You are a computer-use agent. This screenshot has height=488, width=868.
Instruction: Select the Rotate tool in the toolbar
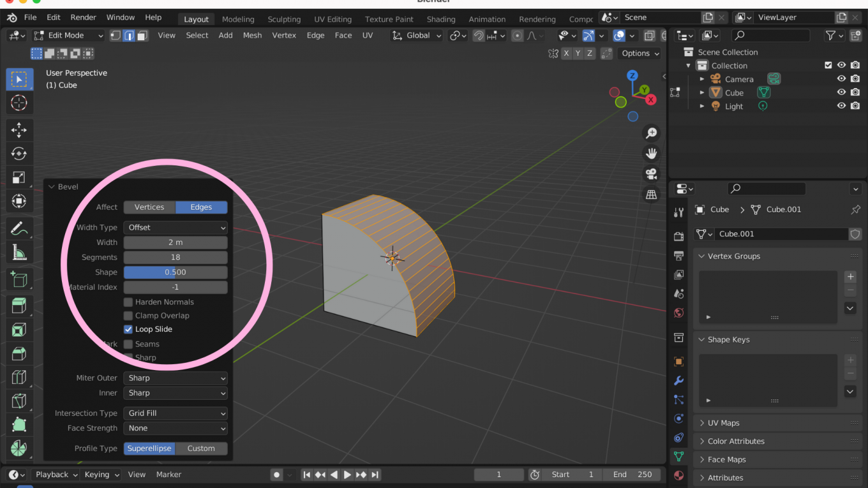19,153
